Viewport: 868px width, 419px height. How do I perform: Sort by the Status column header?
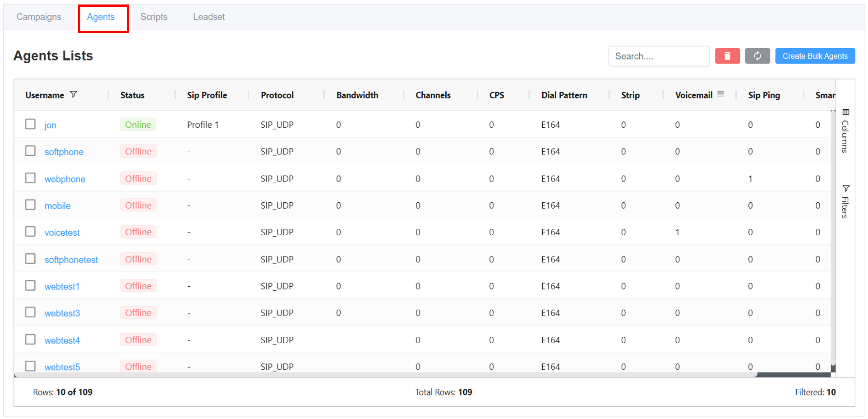tap(132, 95)
